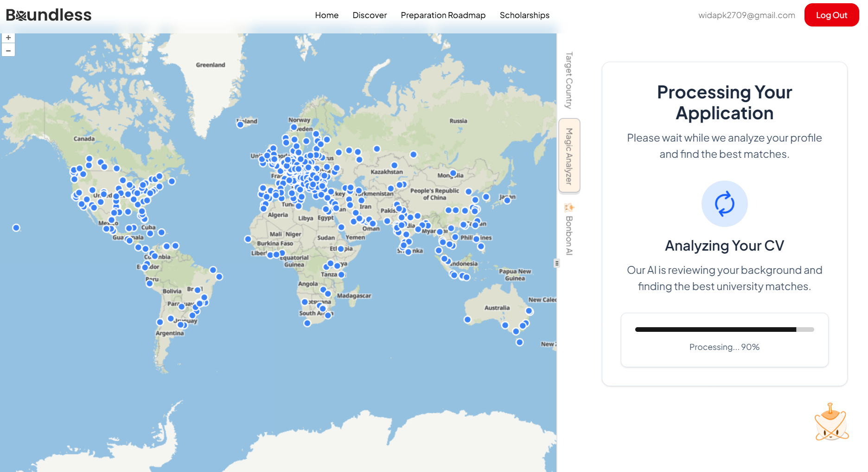The width and height of the screenshot is (868, 472).
Task: Zoom in on the map
Action: tap(8, 38)
